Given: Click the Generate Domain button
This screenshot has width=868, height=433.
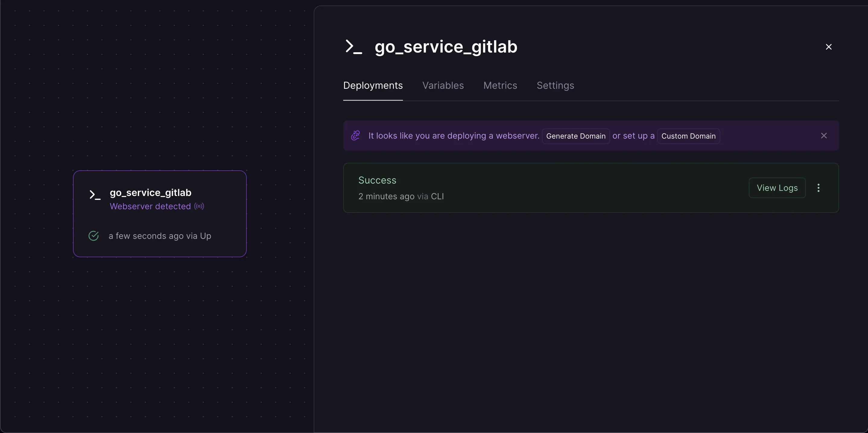Looking at the screenshot, I should [x=575, y=136].
